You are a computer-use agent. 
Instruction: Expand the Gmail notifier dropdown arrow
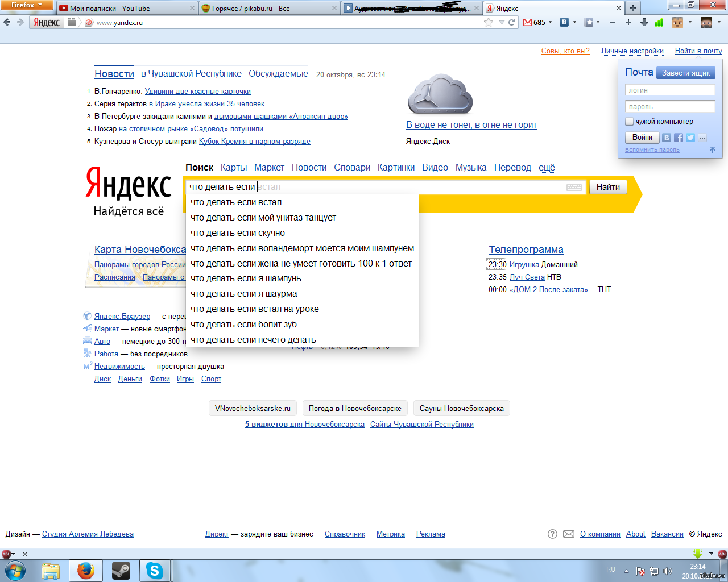(550, 22)
